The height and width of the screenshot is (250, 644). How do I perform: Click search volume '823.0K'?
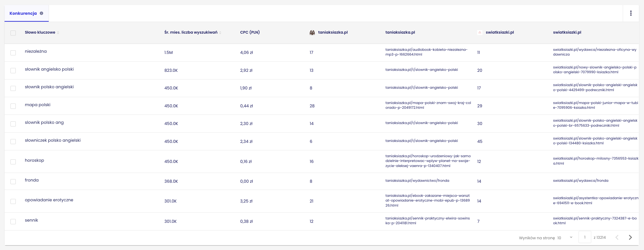tap(171, 70)
